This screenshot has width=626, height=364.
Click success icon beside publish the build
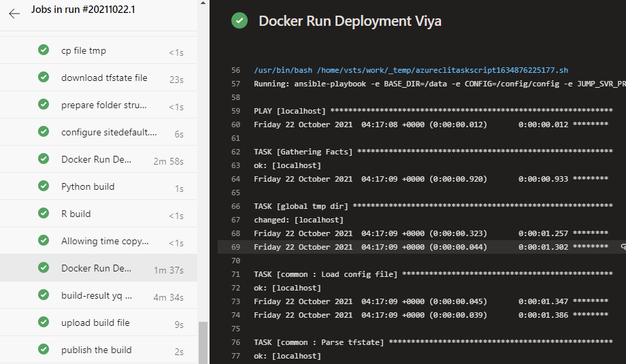44,349
